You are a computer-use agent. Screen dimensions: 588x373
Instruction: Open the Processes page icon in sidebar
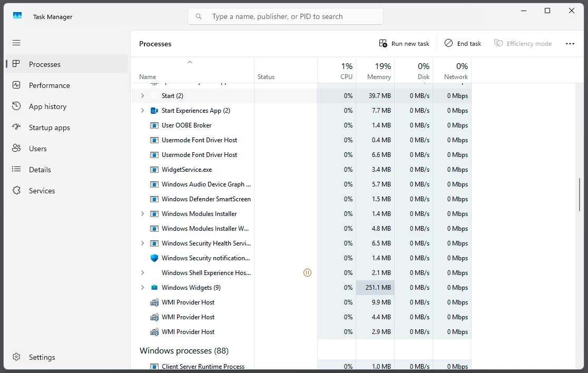(x=16, y=64)
